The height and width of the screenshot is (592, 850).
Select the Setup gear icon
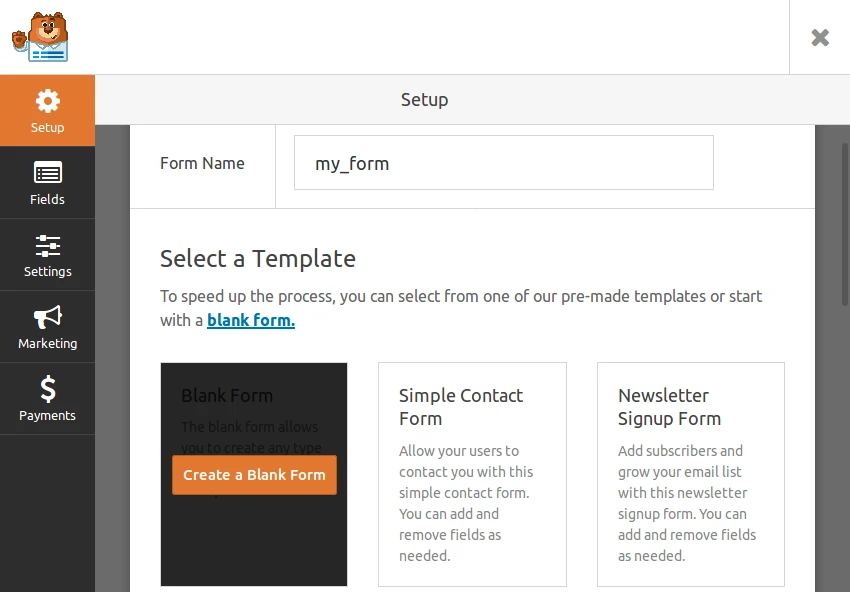coord(48,101)
